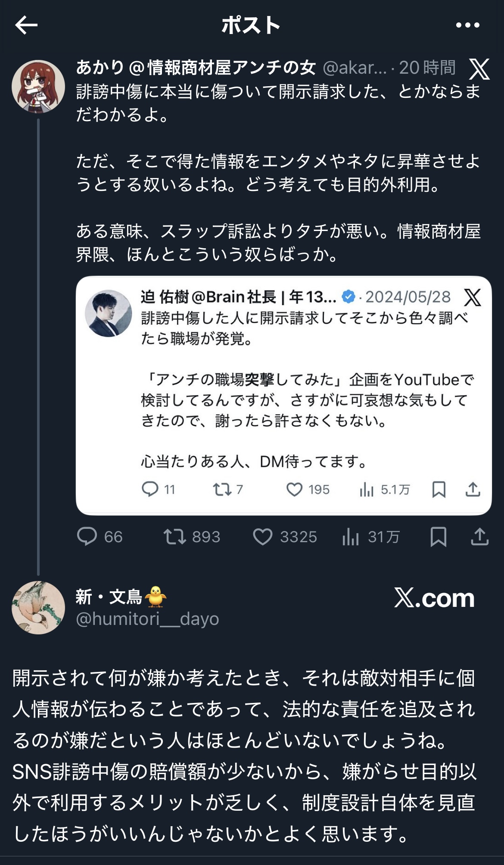This screenshot has height=865, width=504.
Task: Tap the X.com logo link
Action: [x=434, y=598]
